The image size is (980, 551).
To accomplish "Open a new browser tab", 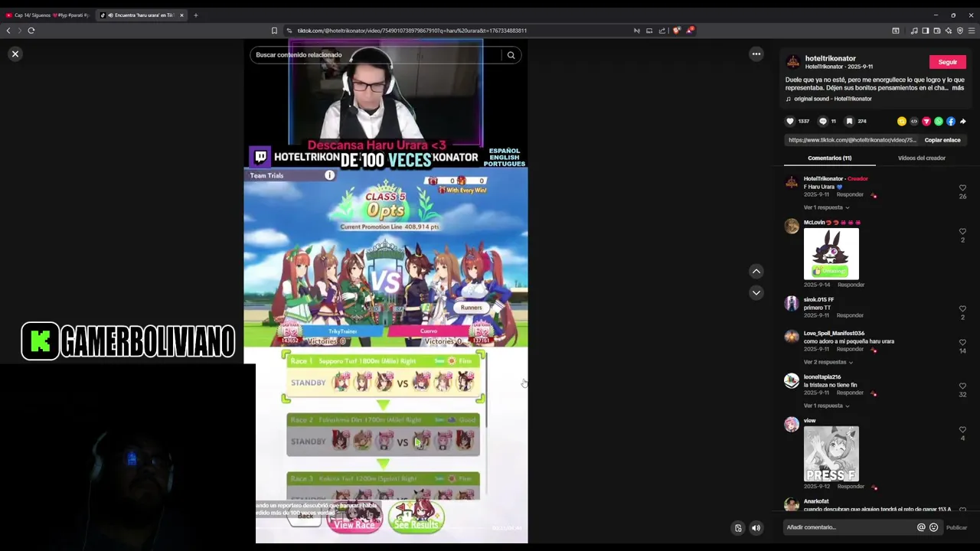I will point(195,15).
